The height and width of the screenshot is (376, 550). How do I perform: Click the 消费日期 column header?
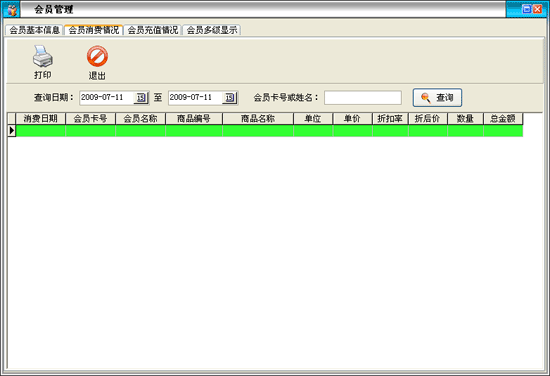pyautogui.click(x=40, y=119)
